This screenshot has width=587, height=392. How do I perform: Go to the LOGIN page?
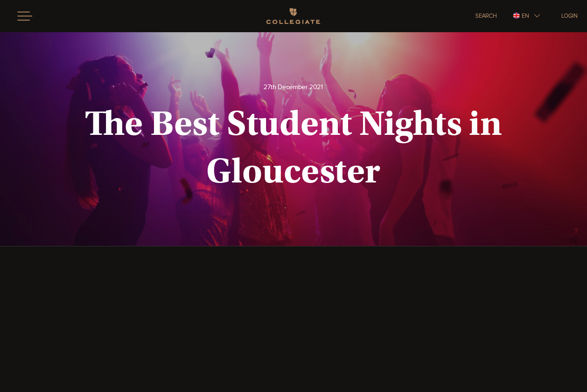(x=569, y=16)
